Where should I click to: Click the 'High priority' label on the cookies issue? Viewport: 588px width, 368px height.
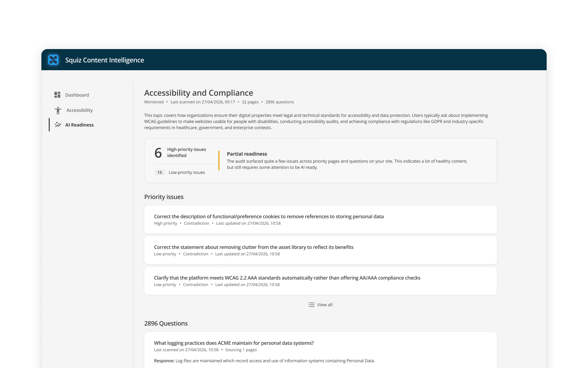click(x=165, y=223)
